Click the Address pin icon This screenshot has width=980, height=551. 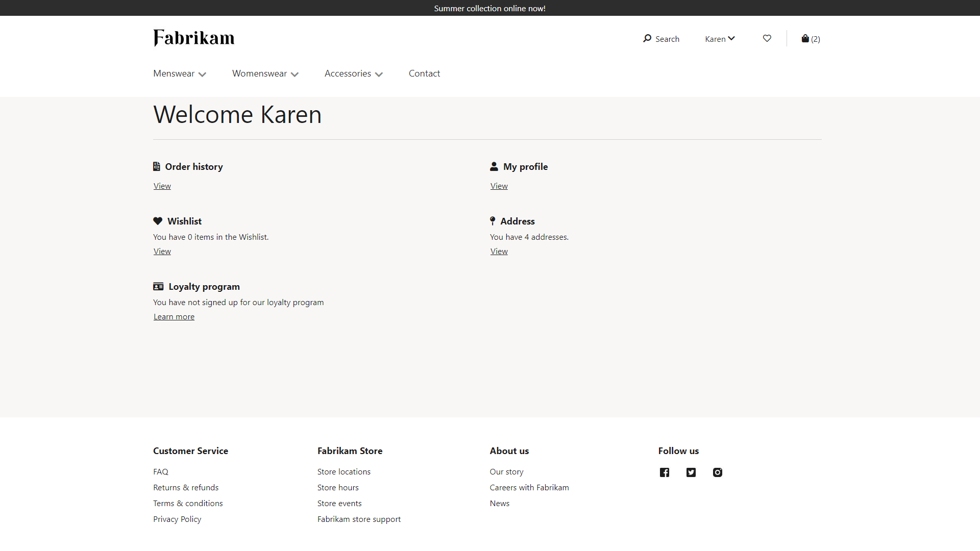493,221
